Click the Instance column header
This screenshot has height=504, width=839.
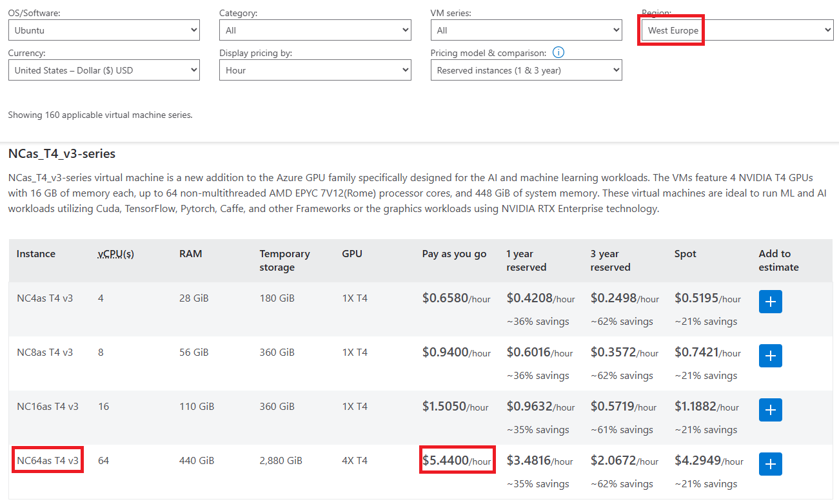click(x=36, y=254)
